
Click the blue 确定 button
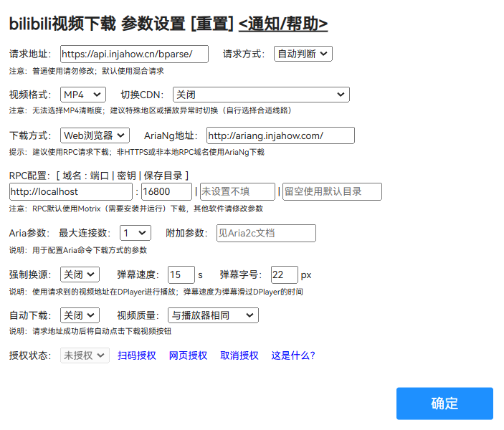pyautogui.click(x=444, y=403)
